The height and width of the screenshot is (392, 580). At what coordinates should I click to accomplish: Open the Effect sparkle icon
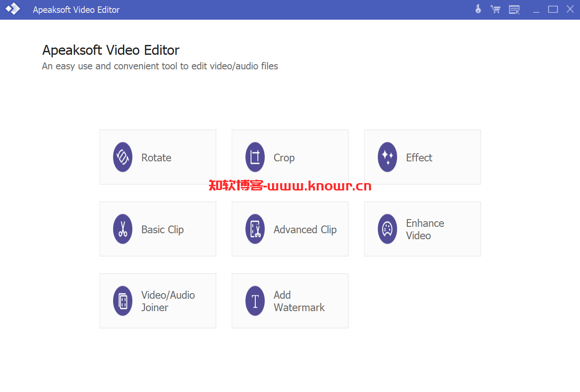tap(387, 157)
